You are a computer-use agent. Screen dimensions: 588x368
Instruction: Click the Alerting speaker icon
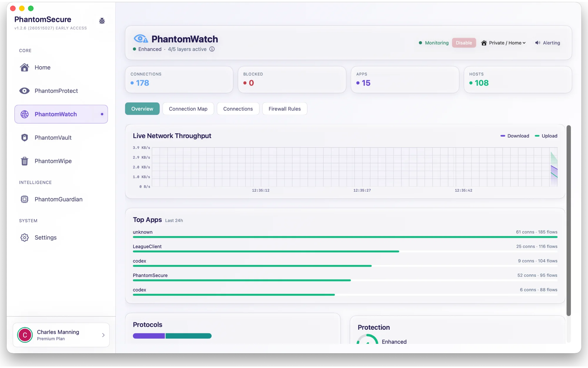coord(538,43)
